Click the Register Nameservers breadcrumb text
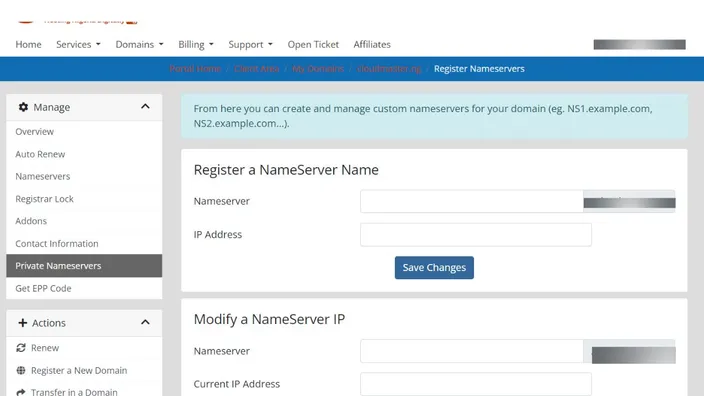Image resolution: width=704 pixels, height=396 pixels. pos(479,69)
